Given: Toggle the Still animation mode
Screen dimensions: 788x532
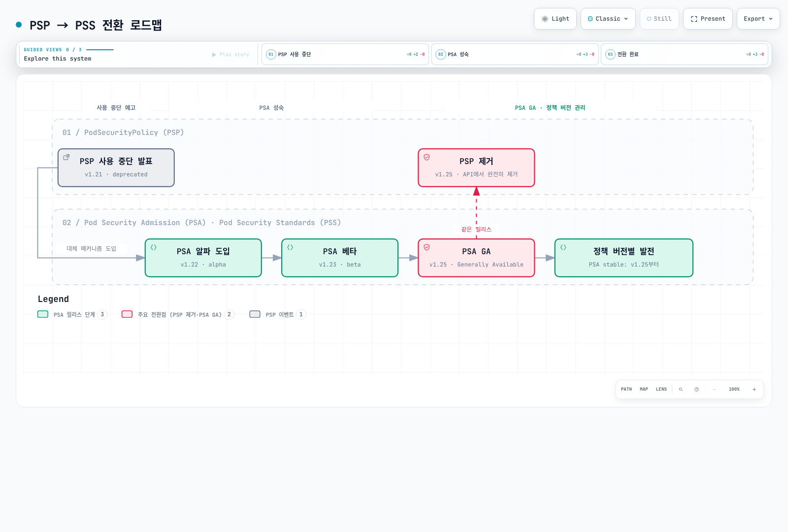Looking at the screenshot, I should click(659, 19).
